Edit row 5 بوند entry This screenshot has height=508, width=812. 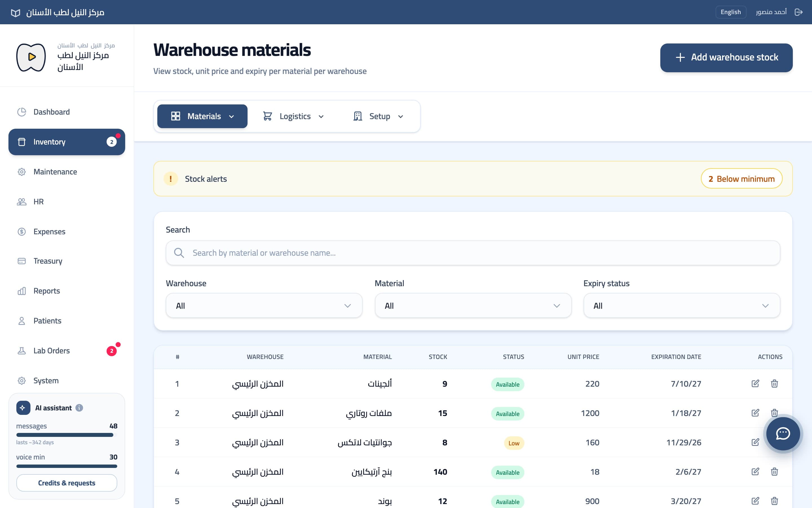click(x=755, y=501)
